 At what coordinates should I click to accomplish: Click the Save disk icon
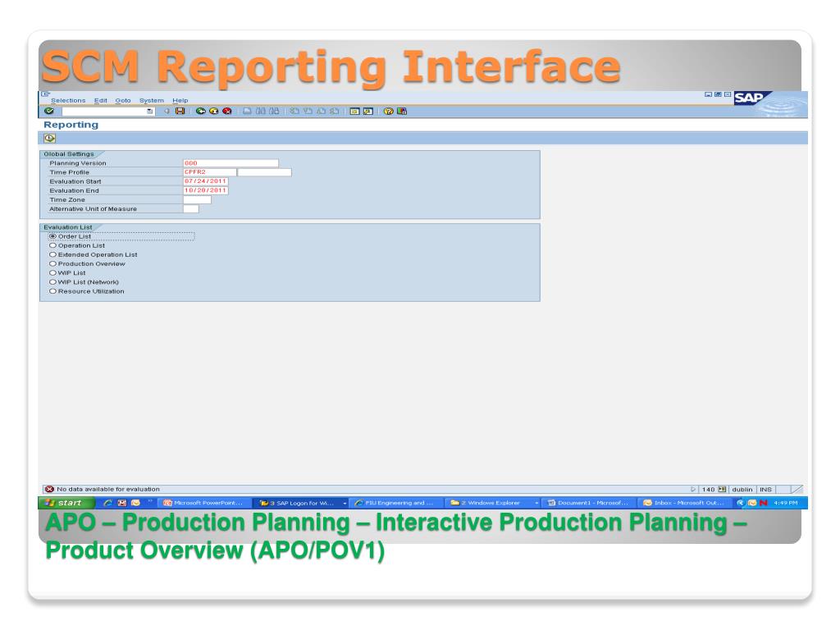click(x=180, y=111)
